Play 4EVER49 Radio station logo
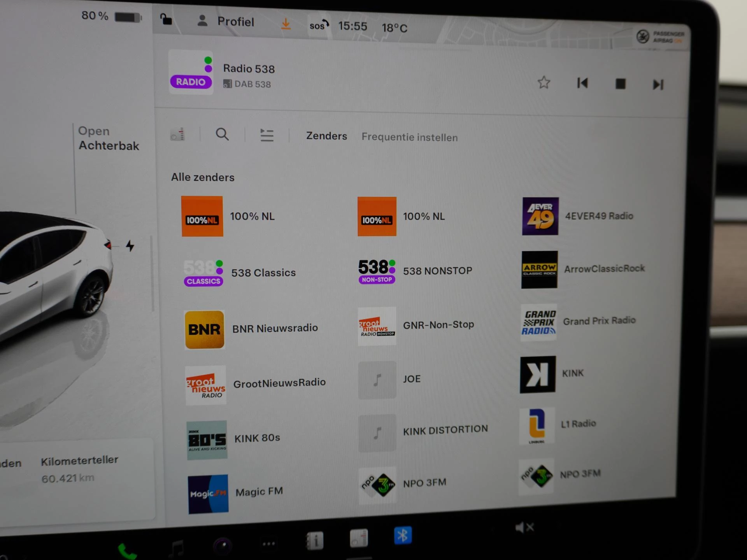 pyautogui.click(x=540, y=216)
